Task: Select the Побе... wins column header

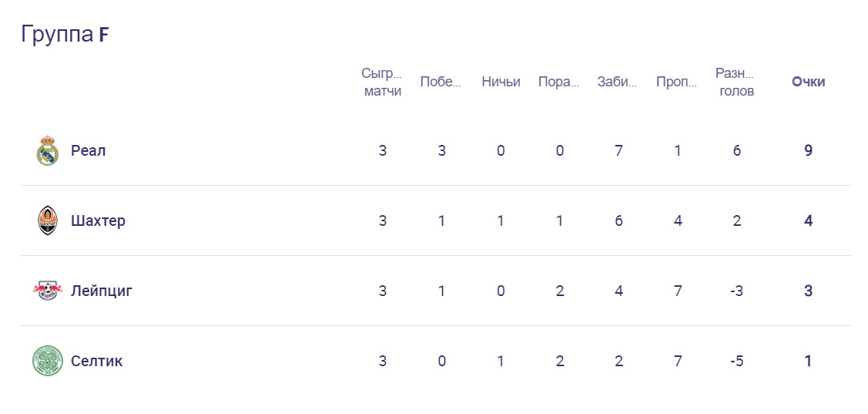Action: pyautogui.click(x=441, y=82)
